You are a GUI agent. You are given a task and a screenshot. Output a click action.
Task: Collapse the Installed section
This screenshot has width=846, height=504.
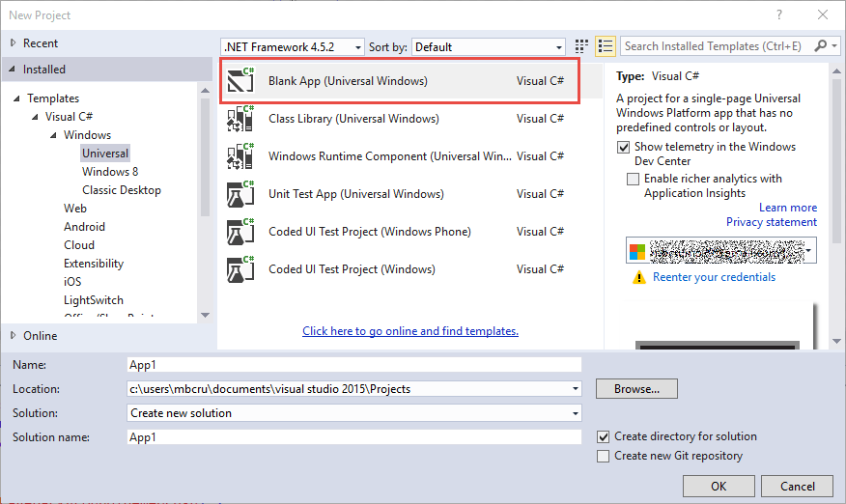(x=13, y=70)
